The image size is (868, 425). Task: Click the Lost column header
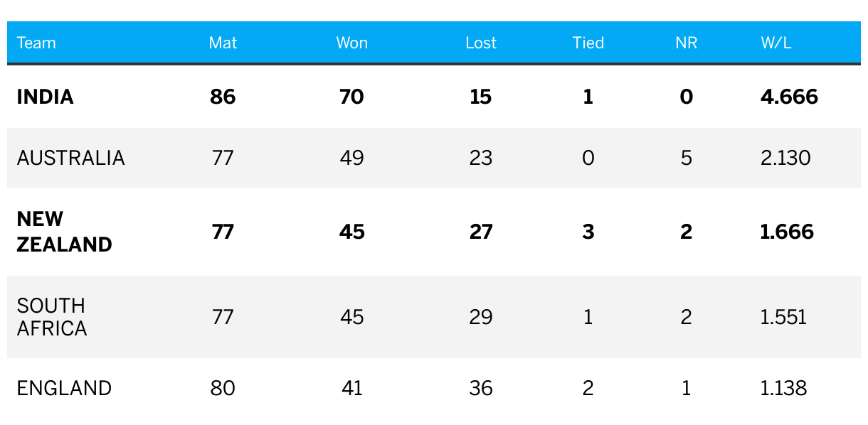coord(481,43)
